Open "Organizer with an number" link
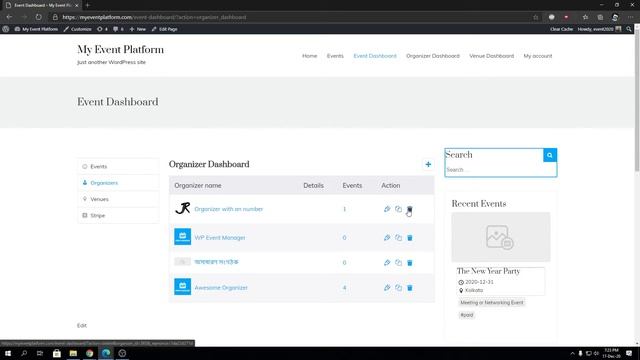This screenshot has height=360, width=640. [x=229, y=209]
